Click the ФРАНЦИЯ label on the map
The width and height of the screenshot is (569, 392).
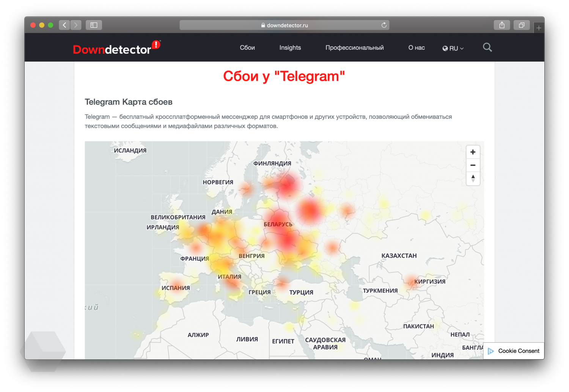point(195,258)
